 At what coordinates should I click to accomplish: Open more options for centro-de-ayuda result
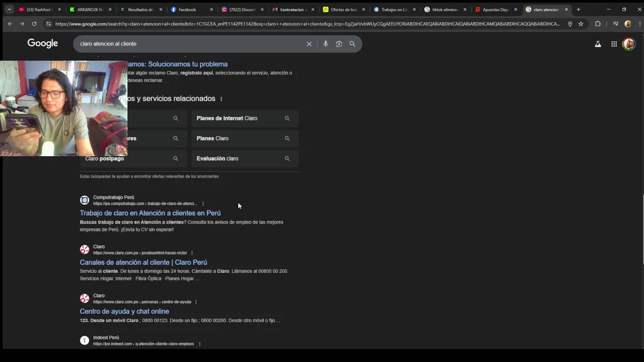(x=196, y=302)
